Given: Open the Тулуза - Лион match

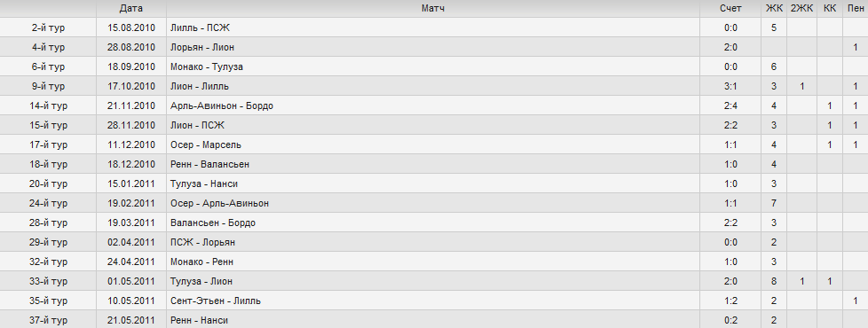Looking at the screenshot, I should 201,282.
